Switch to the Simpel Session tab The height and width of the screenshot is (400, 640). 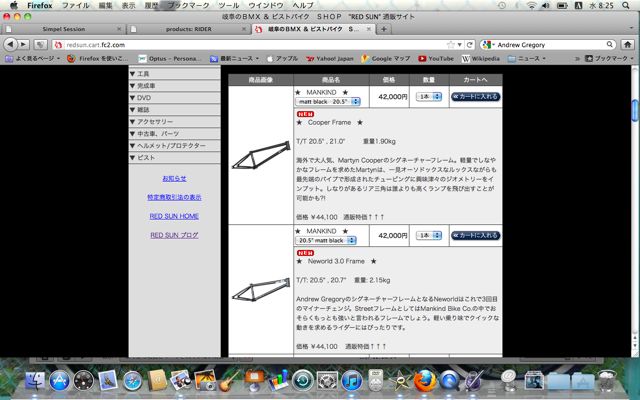pyautogui.click(x=63, y=29)
